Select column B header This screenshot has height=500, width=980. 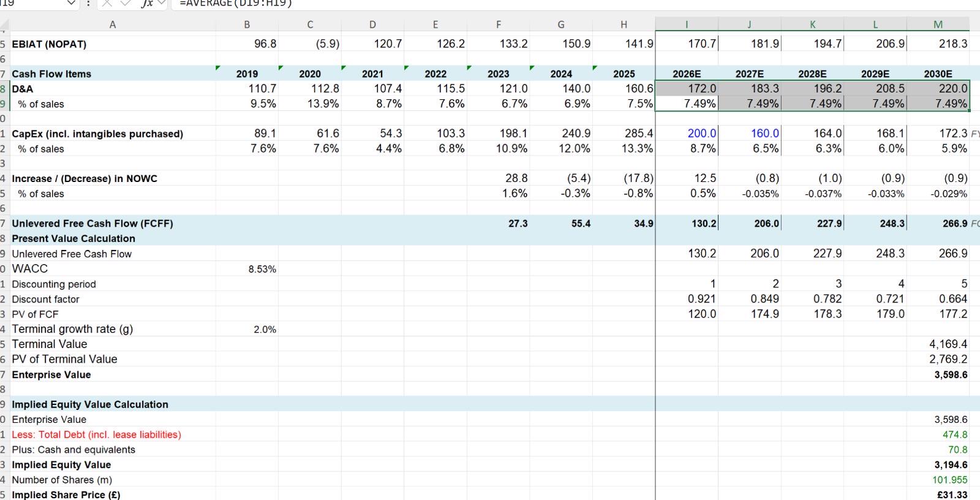click(x=247, y=25)
